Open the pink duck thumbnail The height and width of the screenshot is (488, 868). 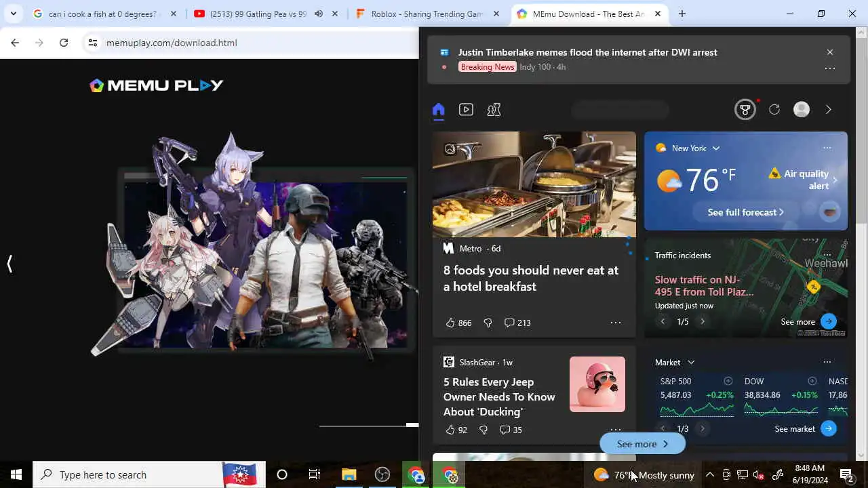click(x=597, y=384)
